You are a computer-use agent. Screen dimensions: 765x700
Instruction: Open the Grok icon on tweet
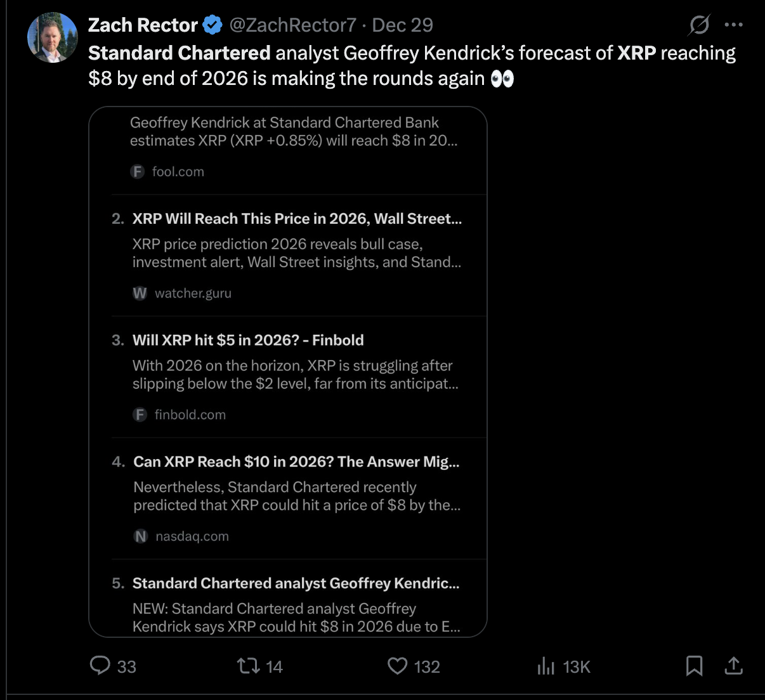pos(699,25)
